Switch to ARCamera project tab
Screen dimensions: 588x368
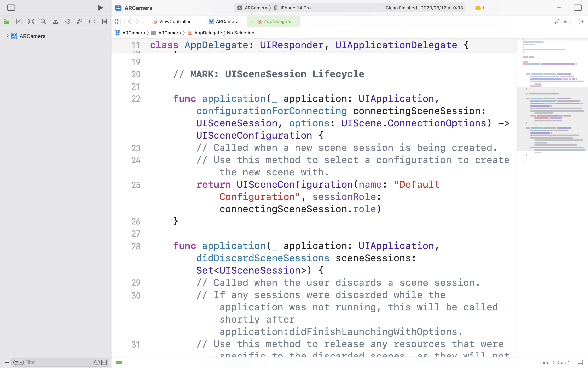tap(224, 21)
